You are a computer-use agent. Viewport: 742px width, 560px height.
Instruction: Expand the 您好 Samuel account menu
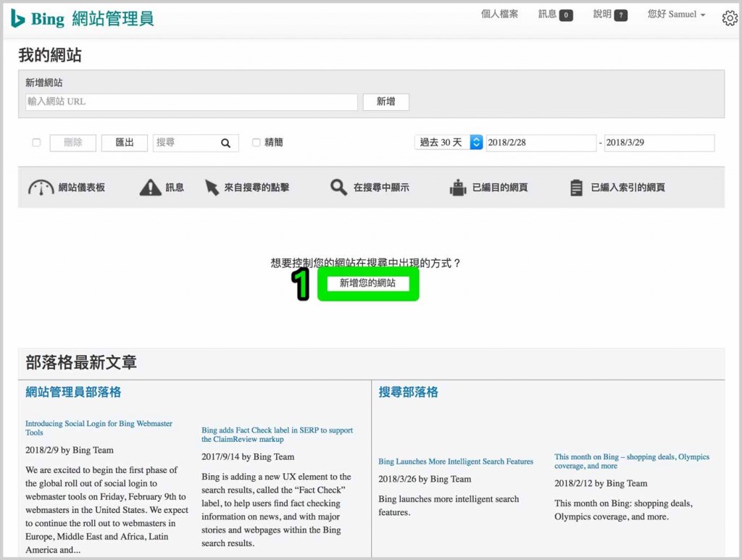coord(676,14)
